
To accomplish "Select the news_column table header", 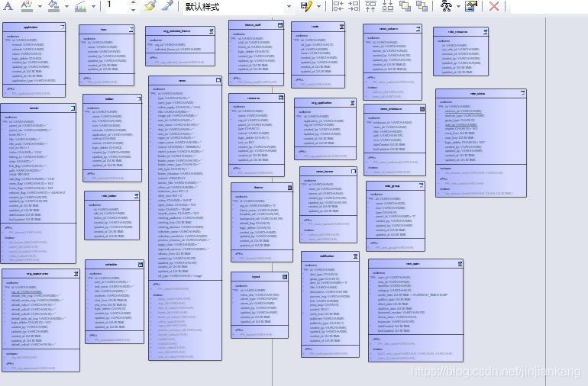I will coord(392,29).
